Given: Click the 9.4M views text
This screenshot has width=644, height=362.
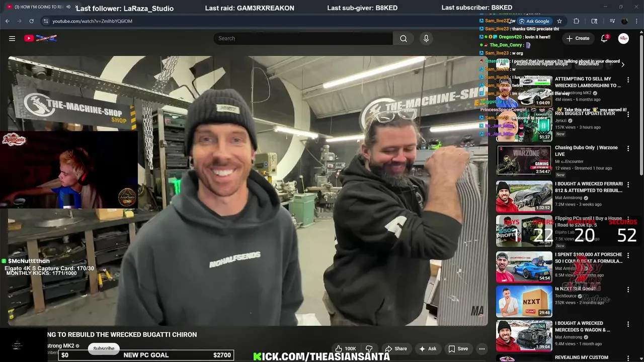Looking at the screenshot, I should pos(566,344).
